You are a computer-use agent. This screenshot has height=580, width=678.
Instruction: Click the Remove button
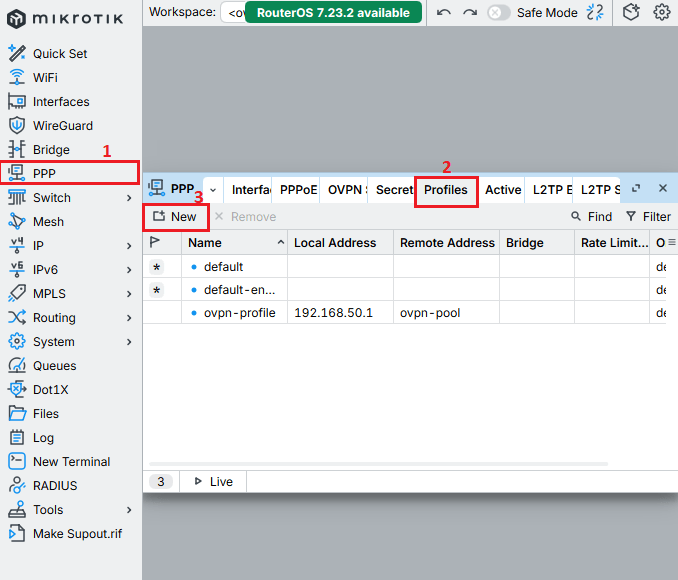pos(245,217)
